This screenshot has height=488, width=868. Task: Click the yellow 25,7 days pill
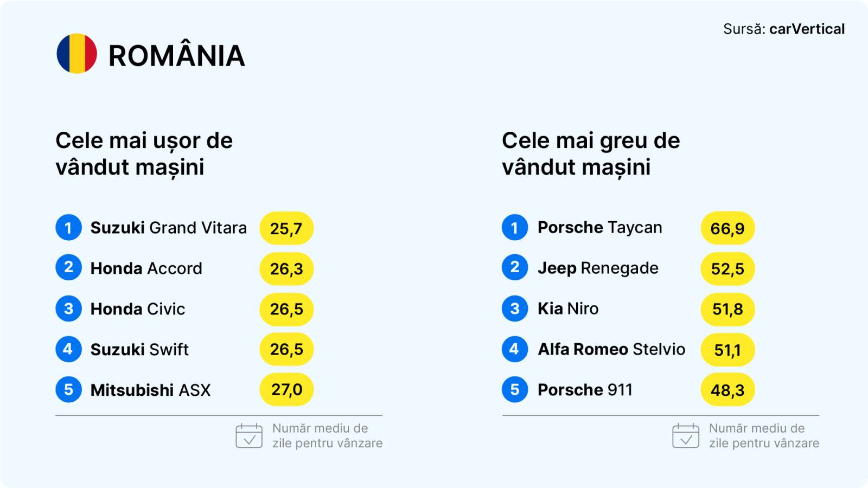point(286,228)
